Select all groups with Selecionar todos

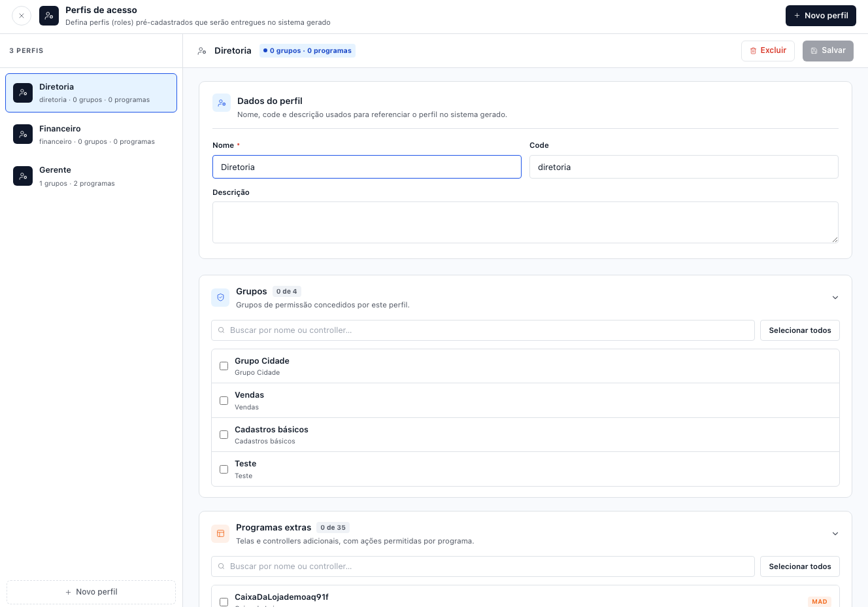click(x=800, y=330)
